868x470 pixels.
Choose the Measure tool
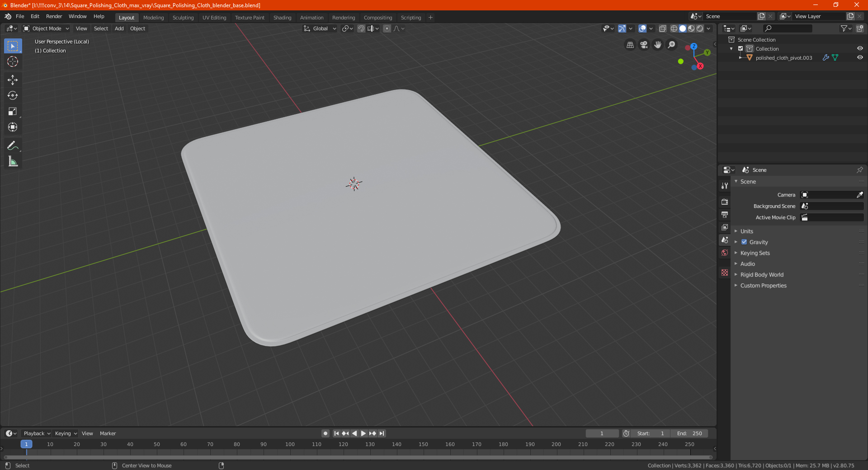[x=13, y=161]
